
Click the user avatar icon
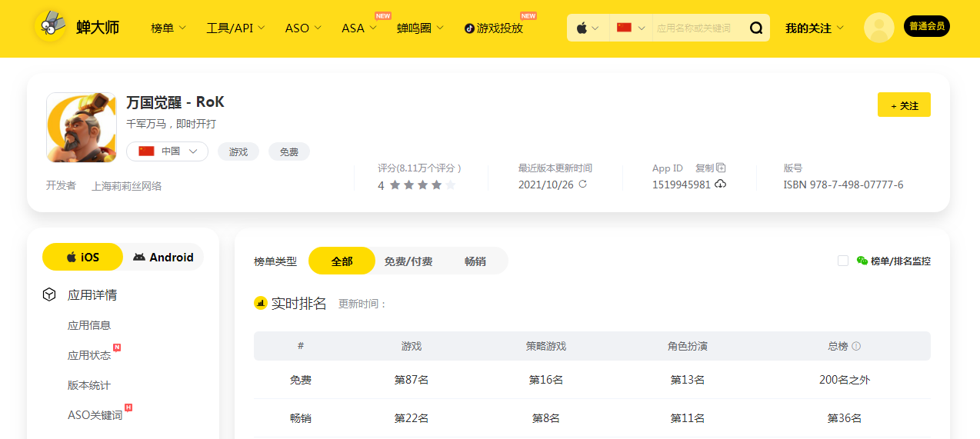pos(878,28)
